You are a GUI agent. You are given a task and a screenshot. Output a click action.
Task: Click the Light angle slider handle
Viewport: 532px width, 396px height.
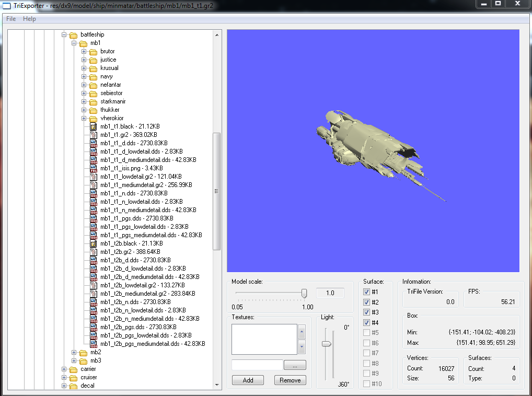(327, 344)
